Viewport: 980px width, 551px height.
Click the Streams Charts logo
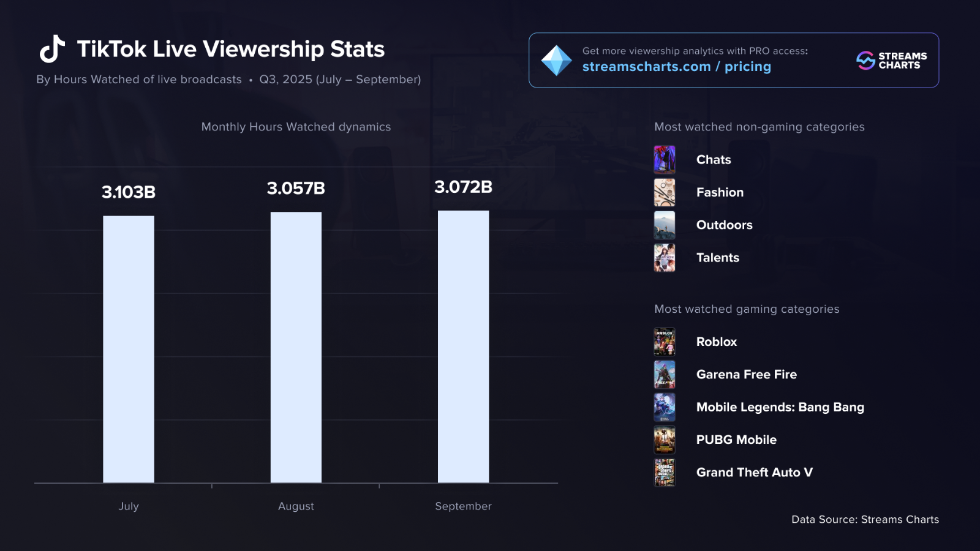tap(892, 61)
